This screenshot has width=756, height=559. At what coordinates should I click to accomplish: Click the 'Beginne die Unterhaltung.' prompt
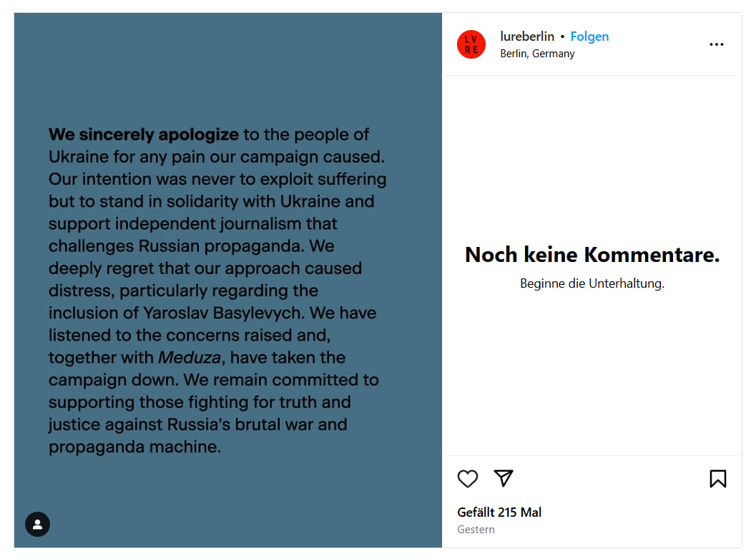pos(592,283)
